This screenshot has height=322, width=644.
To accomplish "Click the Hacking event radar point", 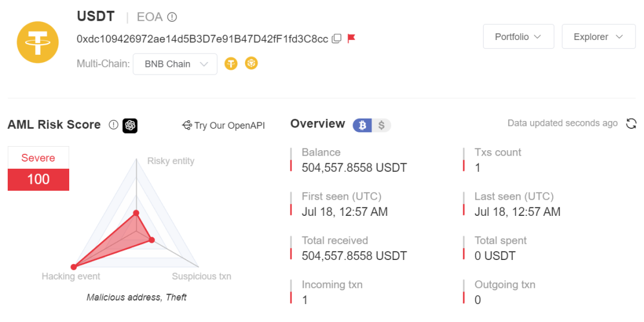I will tap(73, 267).
